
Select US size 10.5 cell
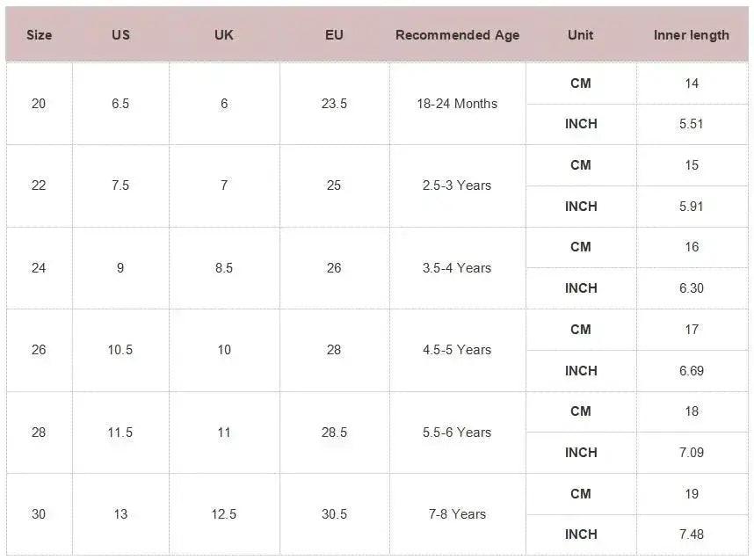click(120, 350)
